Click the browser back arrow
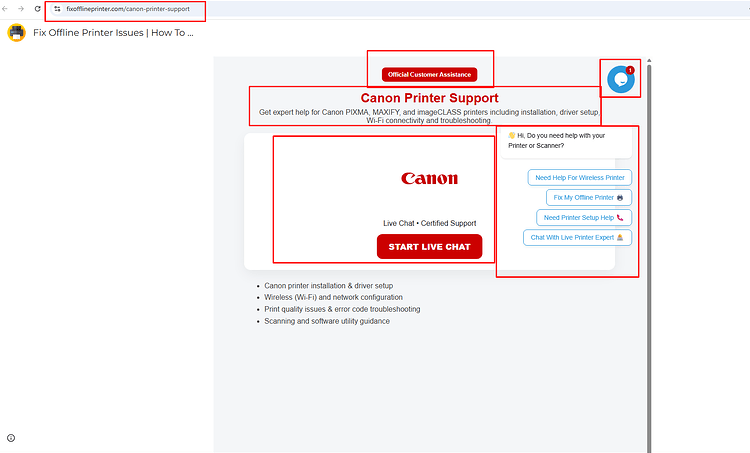 click(5, 9)
